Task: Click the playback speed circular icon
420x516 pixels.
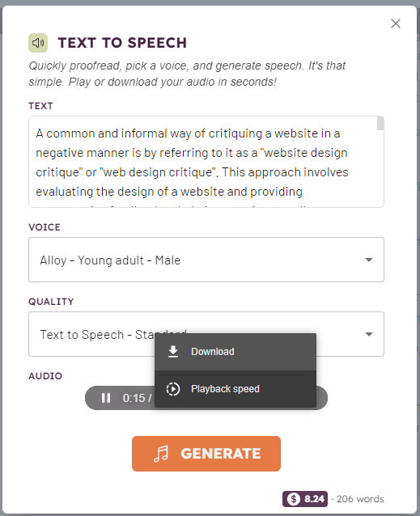Action: point(173,389)
